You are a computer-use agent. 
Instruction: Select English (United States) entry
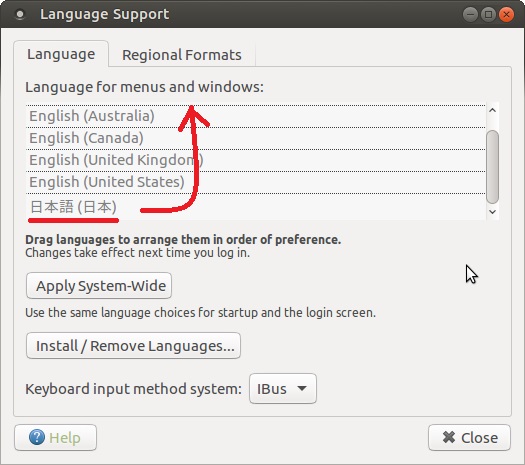255,182
